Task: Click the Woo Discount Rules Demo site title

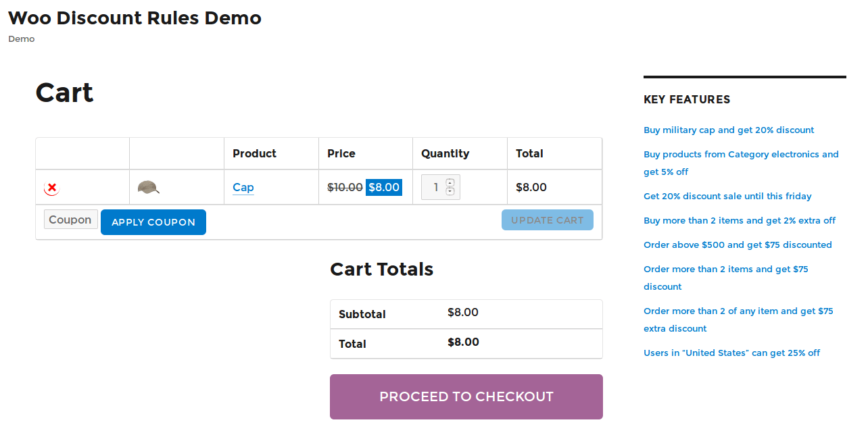Action: (x=135, y=18)
